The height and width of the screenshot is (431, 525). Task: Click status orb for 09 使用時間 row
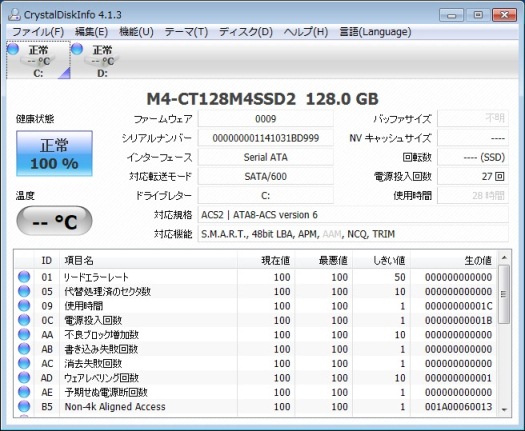point(24,306)
